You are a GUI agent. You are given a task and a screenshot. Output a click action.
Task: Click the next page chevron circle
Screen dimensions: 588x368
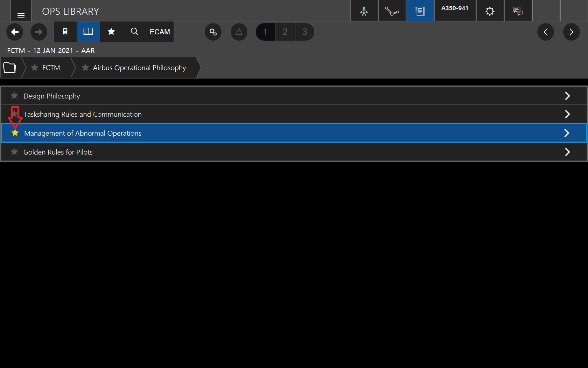pos(572,32)
